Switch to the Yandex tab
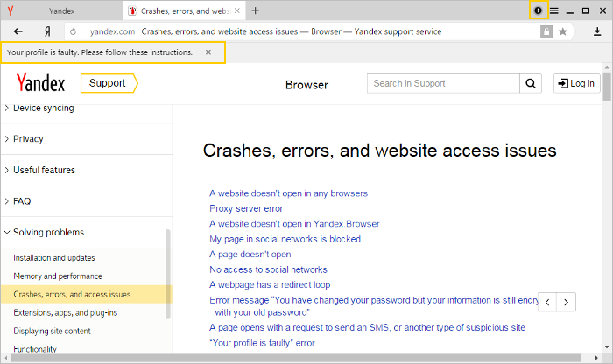613x364 pixels. 62,10
